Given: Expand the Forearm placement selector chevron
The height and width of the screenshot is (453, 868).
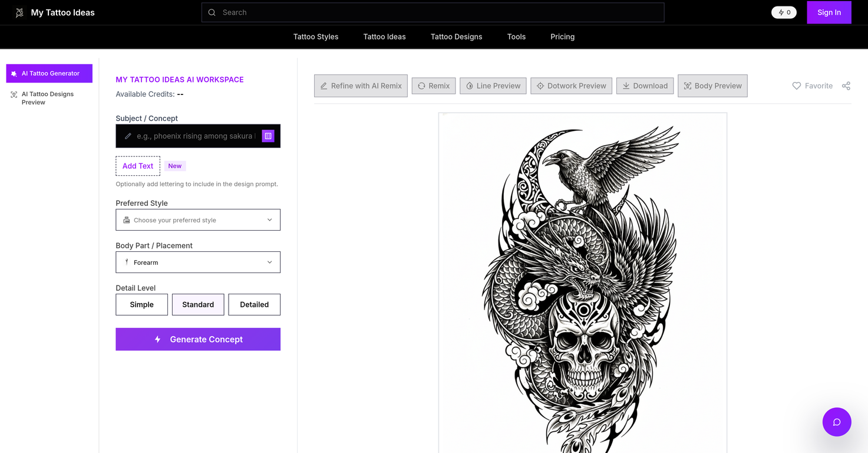Looking at the screenshot, I should (270, 262).
